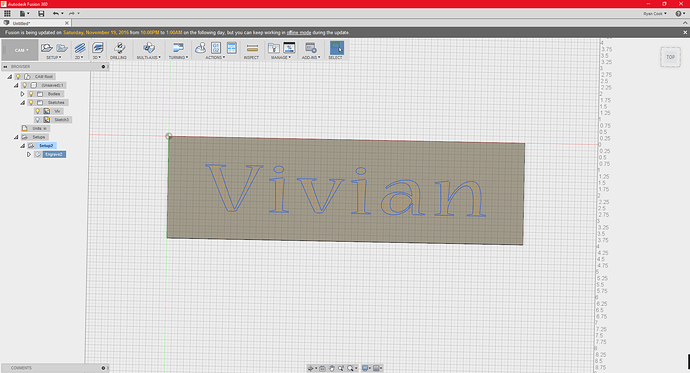The image size is (690, 373).
Task: Toggle lightbulb visibility of Sketches folder
Action: click(31, 102)
